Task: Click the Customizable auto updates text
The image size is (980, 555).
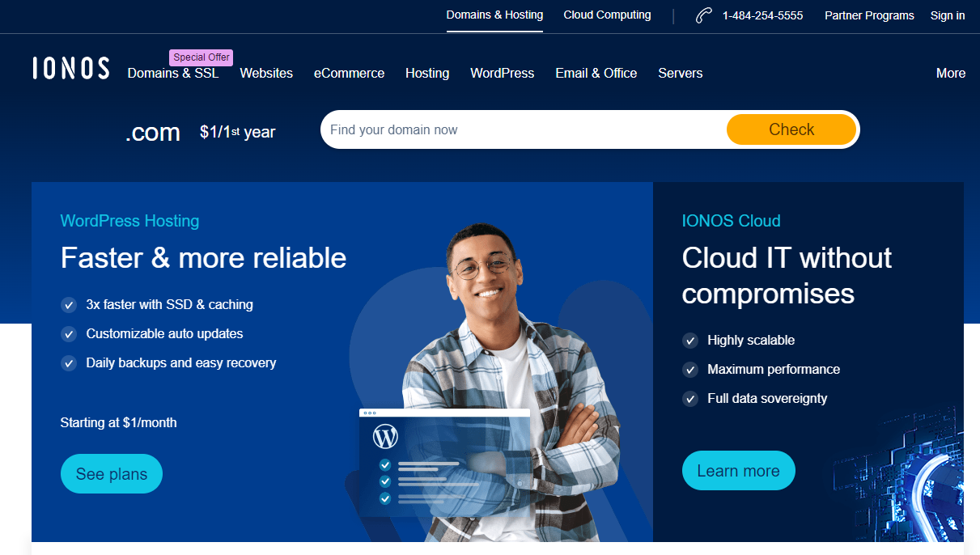Action: tap(165, 334)
